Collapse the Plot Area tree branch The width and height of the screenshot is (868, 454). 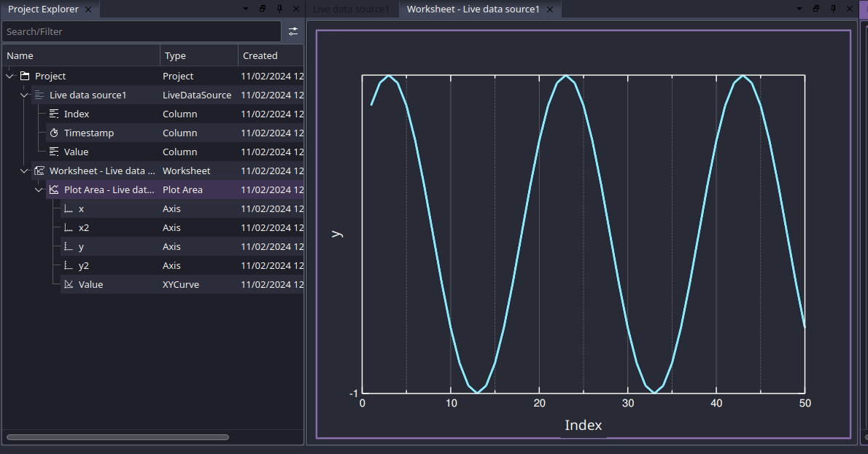pos(39,189)
